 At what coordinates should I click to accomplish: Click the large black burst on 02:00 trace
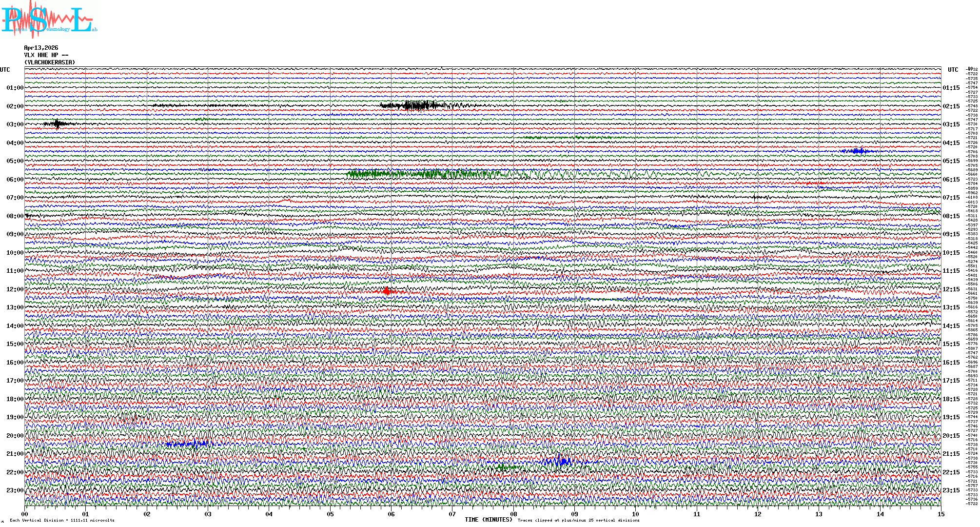coord(417,105)
